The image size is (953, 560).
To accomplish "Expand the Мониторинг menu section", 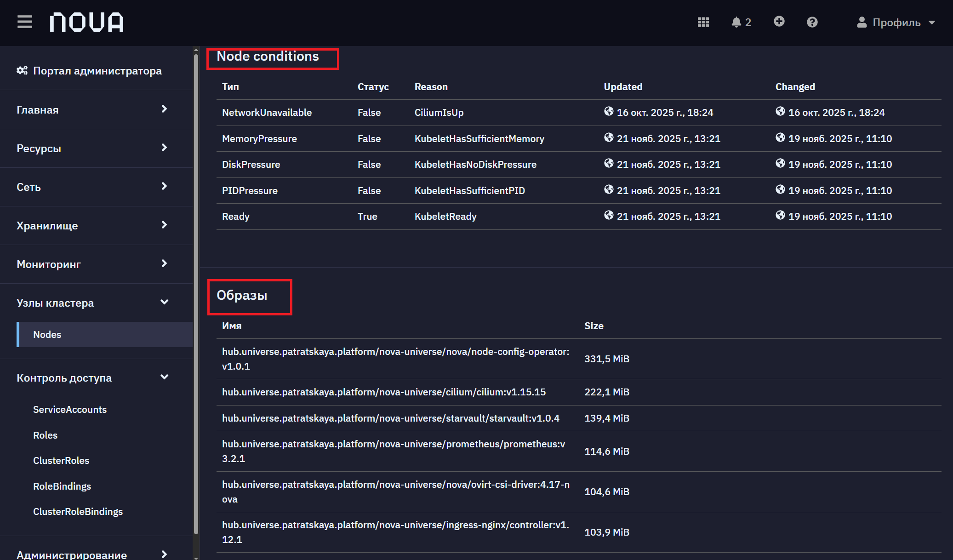I will click(96, 264).
